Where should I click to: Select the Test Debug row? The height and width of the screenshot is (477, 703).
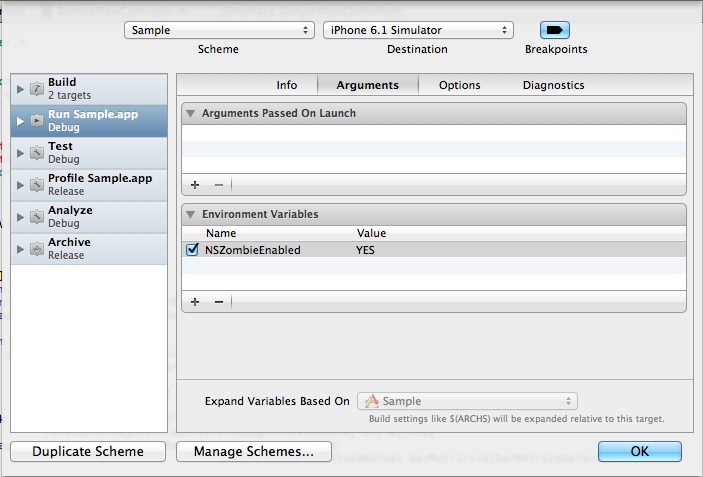89,153
